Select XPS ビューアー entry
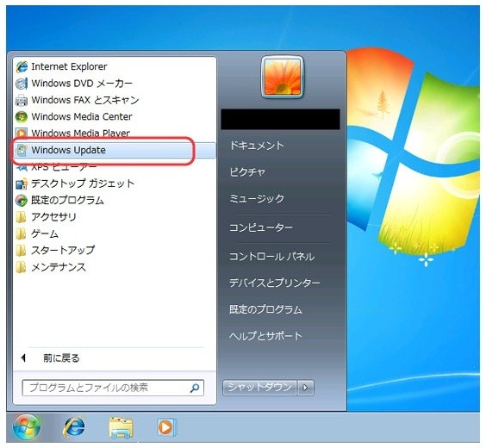This screenshot has height=448, width=486. pos(64,168)
